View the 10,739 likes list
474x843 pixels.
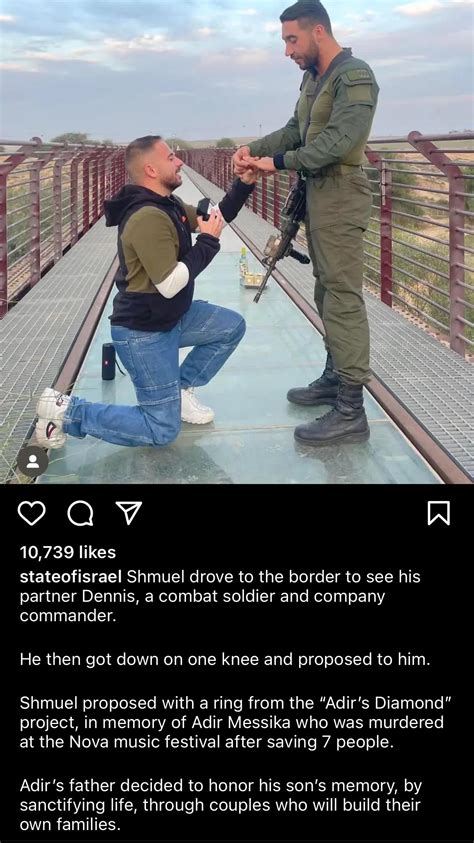(68, 552)
